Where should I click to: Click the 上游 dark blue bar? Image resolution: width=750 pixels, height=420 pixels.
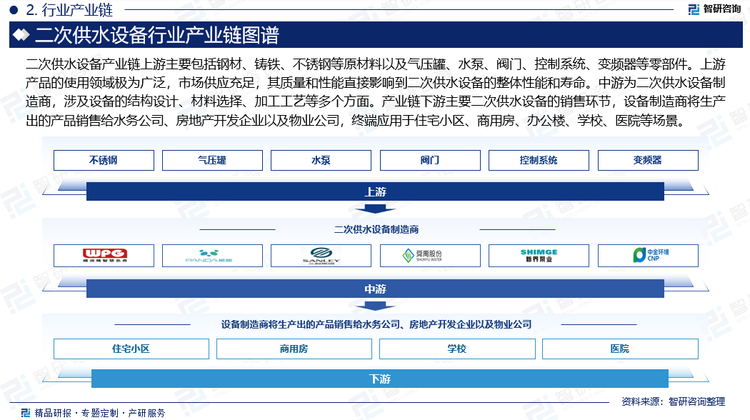pos(375,192)
